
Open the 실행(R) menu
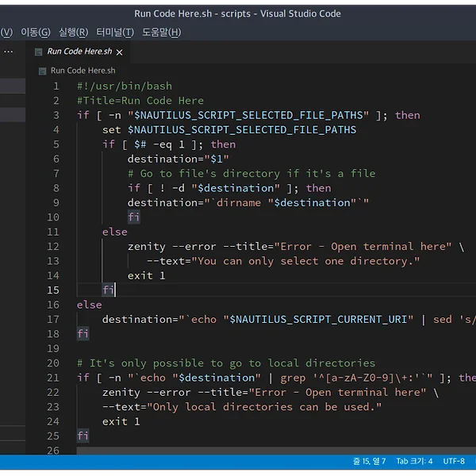[74, 32]
